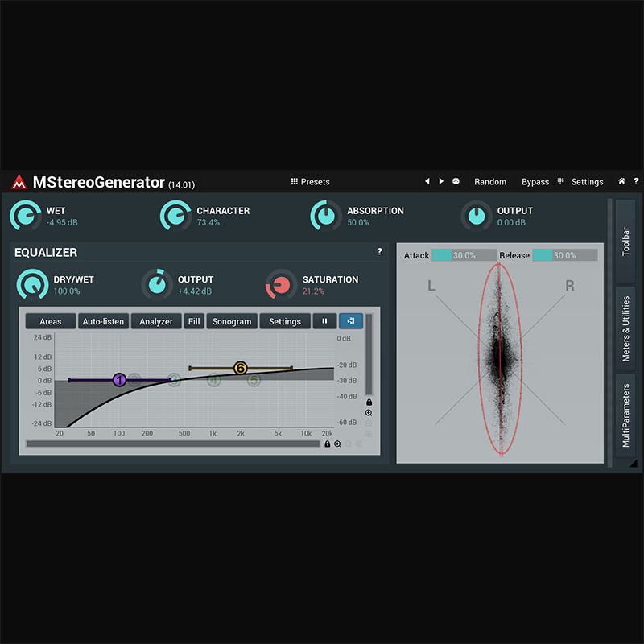The image size is (644, 644).
Task: Click the home icon in header
Action: click(x=621, y=181)
